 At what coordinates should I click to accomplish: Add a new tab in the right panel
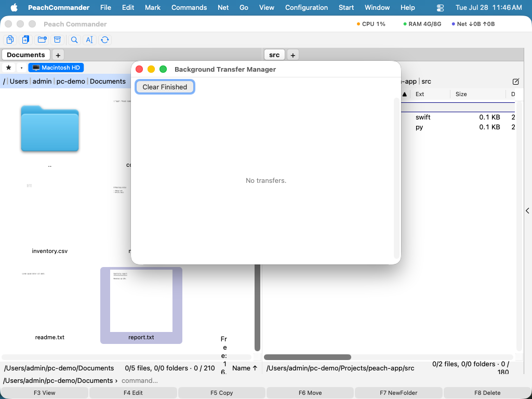tap(293, 55)
